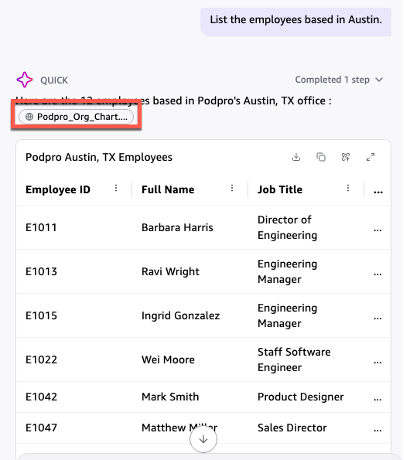This screenshot has width=404, height=460.
Task: Open Job Title column options menu
Action: [348, 188]
